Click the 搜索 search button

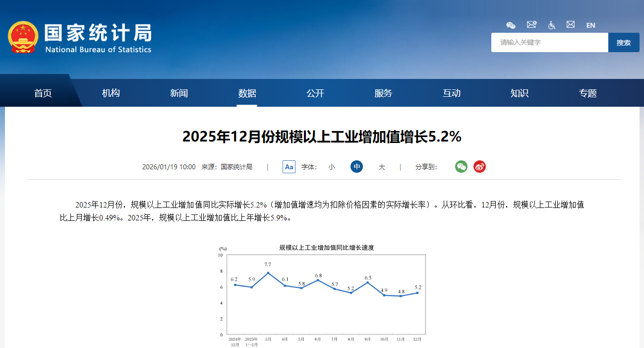(x=623, y=42)
